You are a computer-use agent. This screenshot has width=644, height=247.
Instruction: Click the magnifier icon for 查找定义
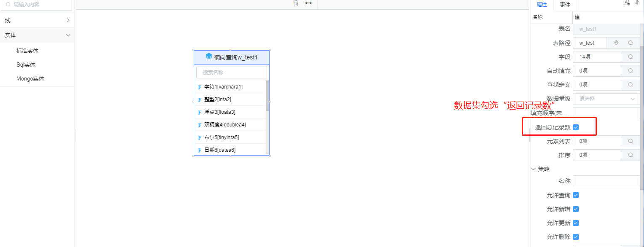pyautogui.click(x=631, y=85)
